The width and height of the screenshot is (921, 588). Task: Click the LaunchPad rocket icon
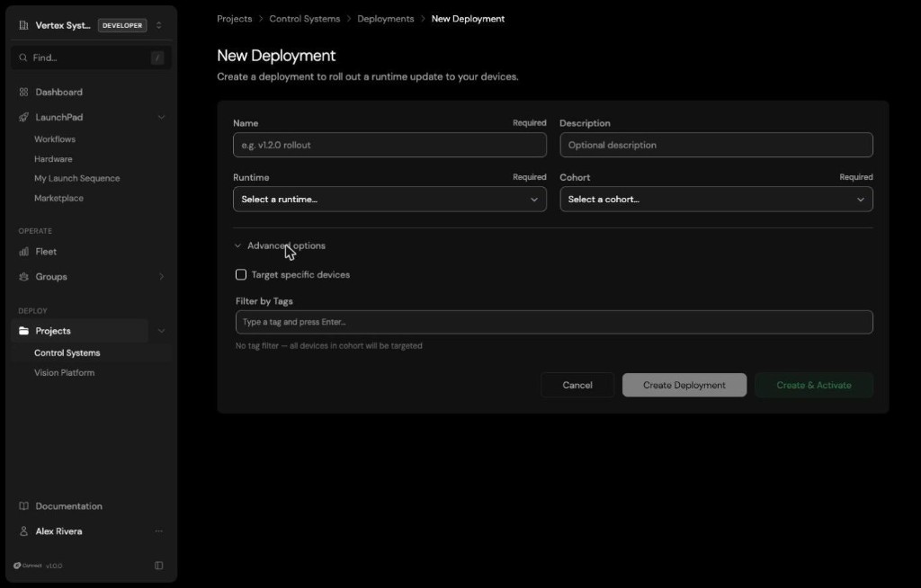point(23,118)
